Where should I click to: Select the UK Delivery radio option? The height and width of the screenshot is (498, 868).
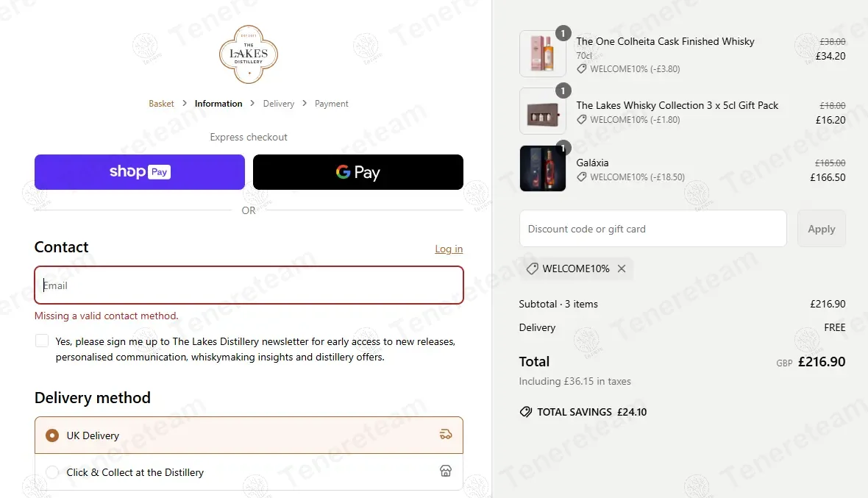point(52,435)
